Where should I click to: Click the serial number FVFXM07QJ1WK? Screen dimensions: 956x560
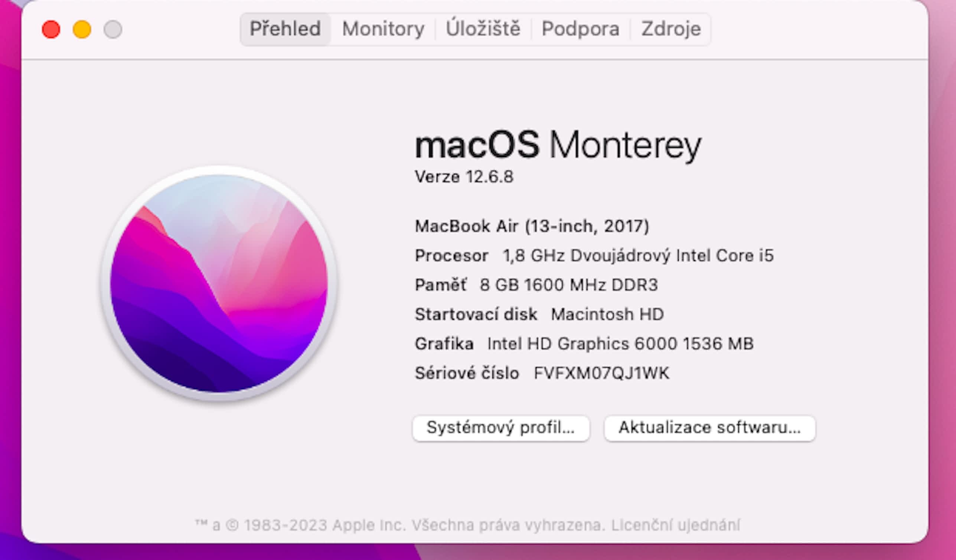point(601,373)
